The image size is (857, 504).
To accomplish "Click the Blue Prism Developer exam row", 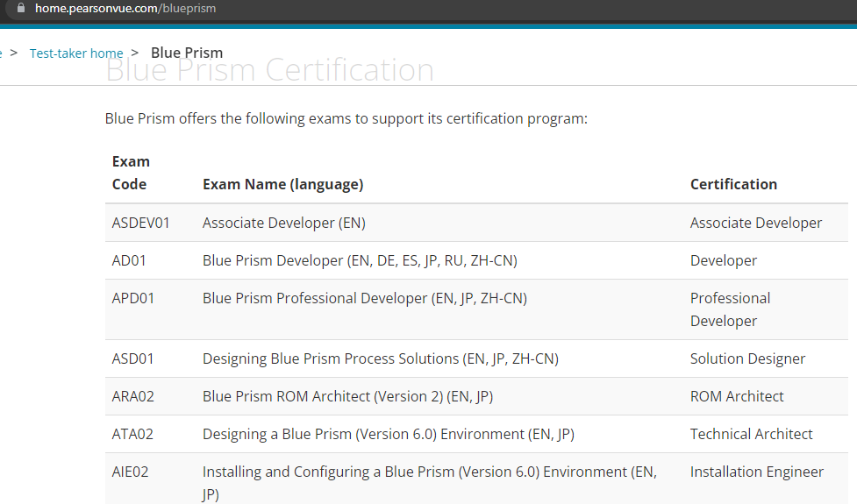I will 476,260.
